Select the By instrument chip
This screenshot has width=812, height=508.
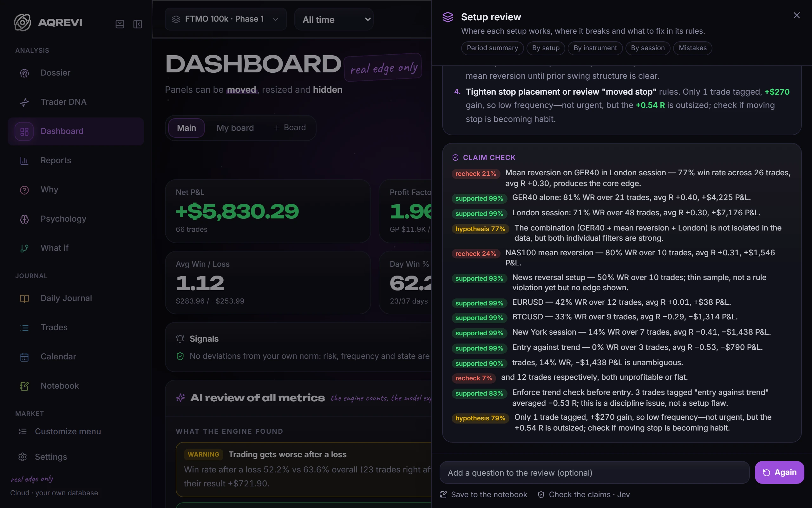click(595, 48)
